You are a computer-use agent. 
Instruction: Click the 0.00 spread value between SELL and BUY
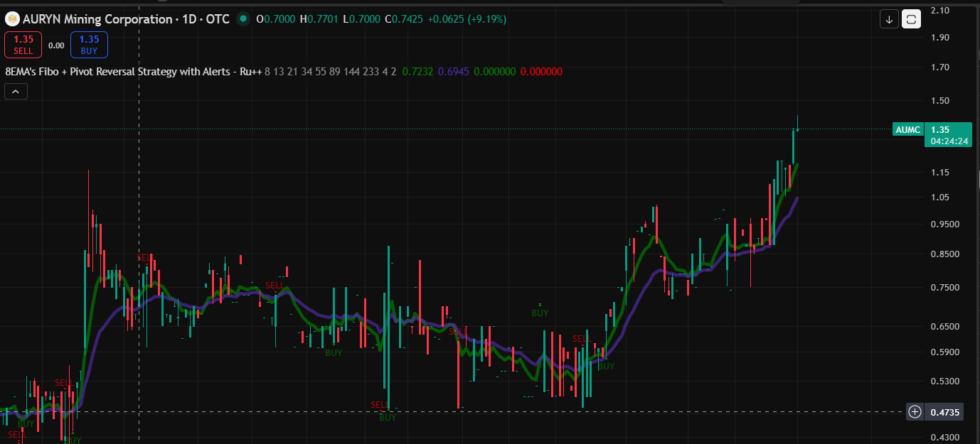[56, 45]
